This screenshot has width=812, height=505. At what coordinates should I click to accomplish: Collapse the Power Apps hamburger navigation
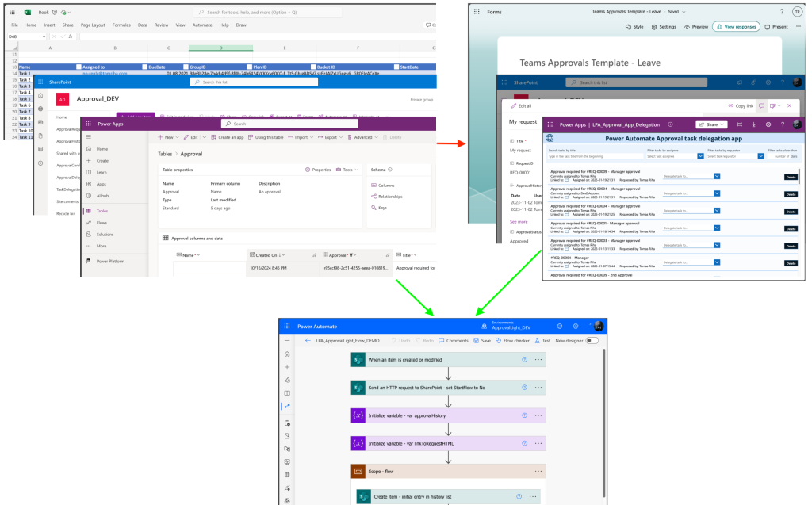click(89, 136)
